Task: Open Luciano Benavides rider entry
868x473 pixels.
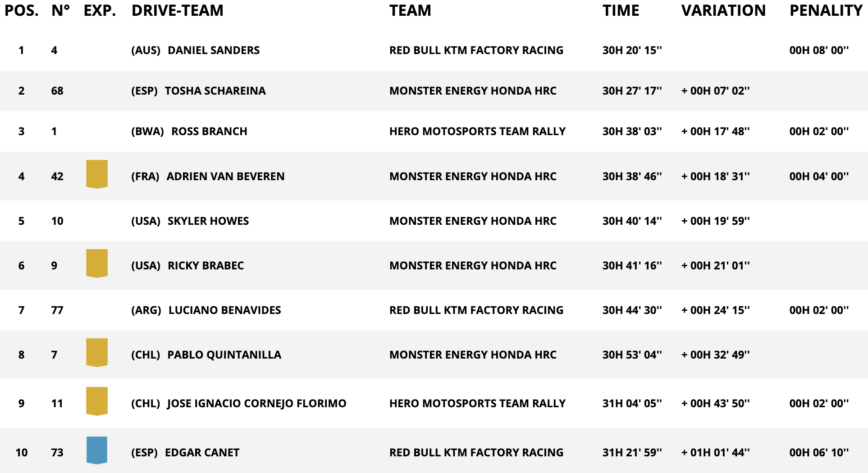Action: point(224,310)
